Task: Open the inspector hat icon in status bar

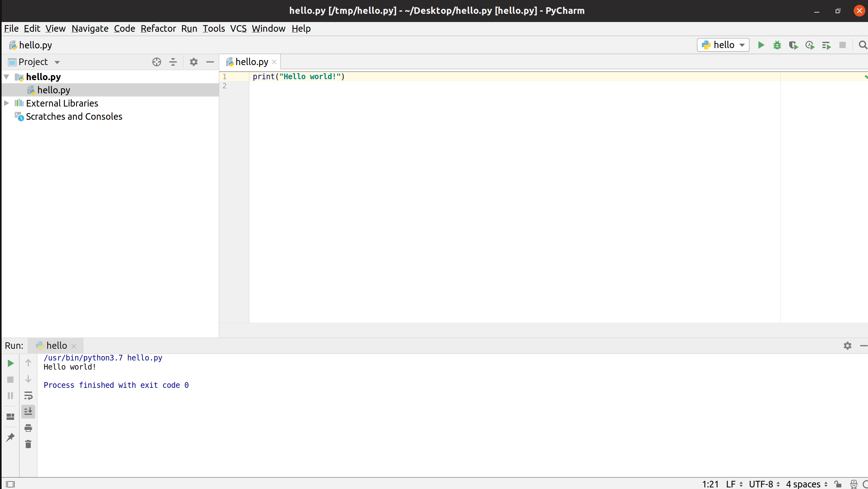Action: [854, 484]
